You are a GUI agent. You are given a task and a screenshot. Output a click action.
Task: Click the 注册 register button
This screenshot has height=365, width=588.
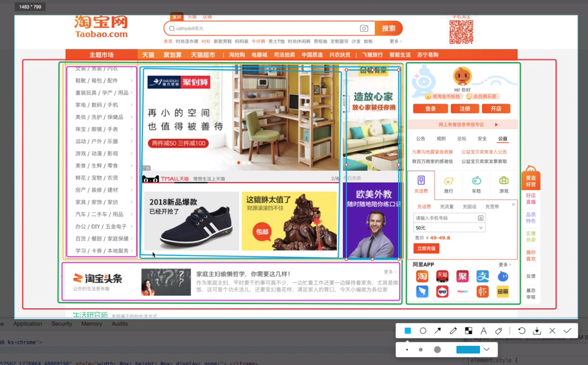[465, 109]
